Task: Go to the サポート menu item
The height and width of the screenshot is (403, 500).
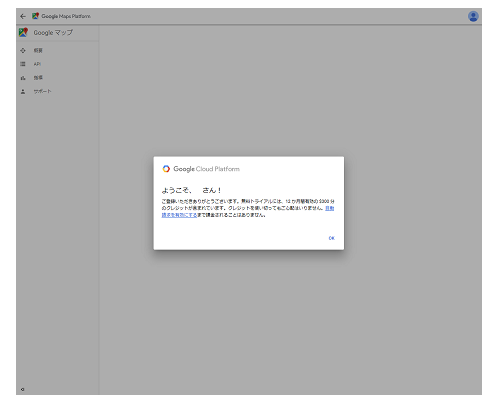Action: click(x=42, y=91)
